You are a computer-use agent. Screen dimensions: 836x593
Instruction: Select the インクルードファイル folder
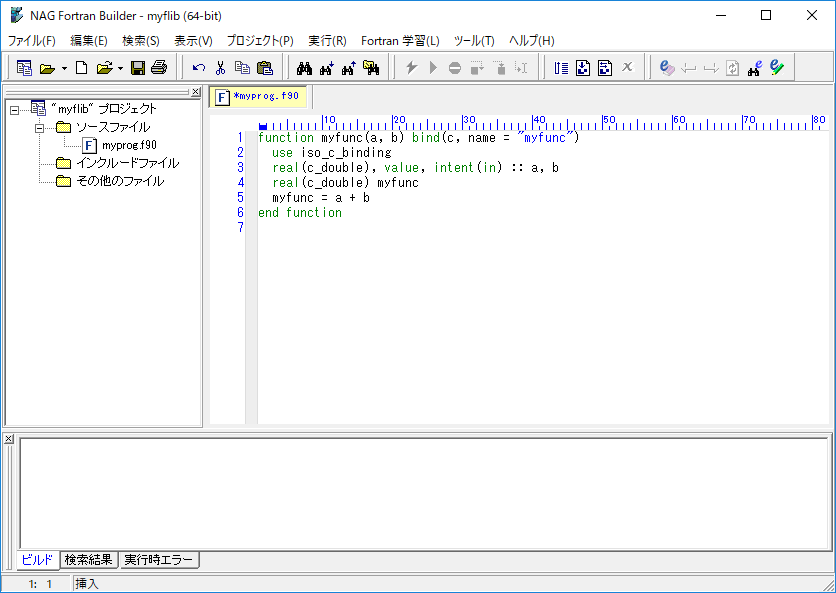tap(127, 163)
